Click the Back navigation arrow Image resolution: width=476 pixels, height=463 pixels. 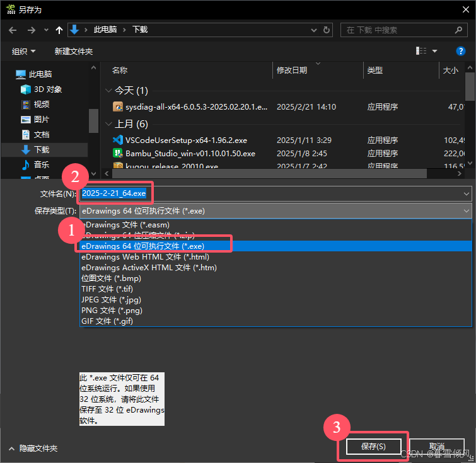click(x=13, y=30)
